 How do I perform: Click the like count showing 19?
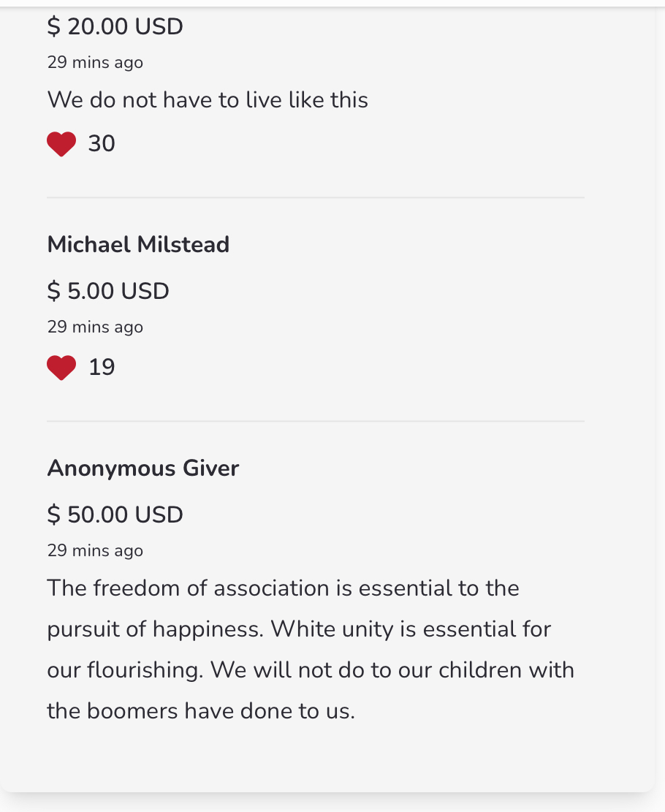point(102,368)
